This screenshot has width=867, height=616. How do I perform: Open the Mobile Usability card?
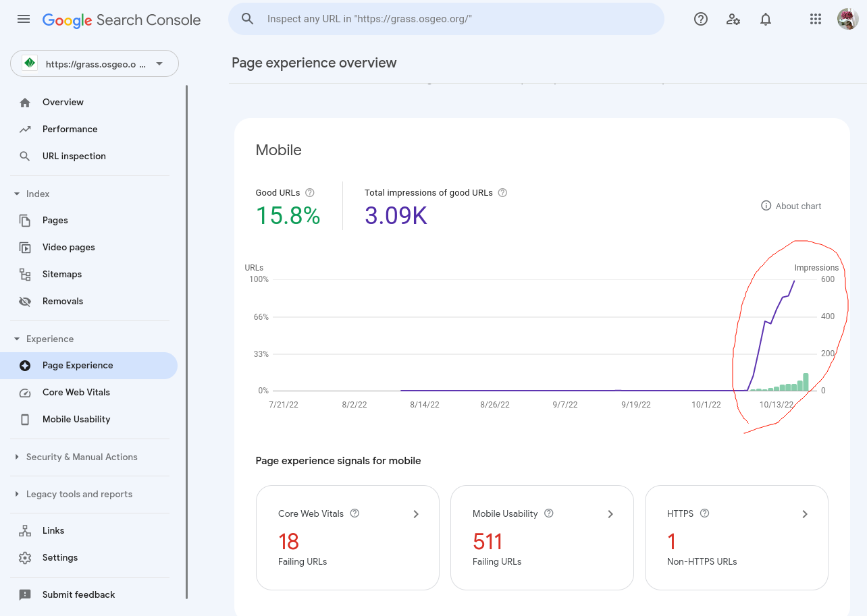542,538
